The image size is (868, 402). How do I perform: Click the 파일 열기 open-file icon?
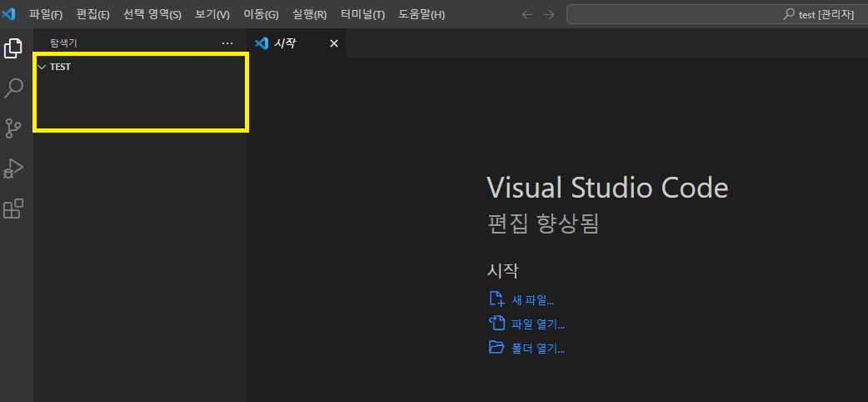(x=496, y=324)
